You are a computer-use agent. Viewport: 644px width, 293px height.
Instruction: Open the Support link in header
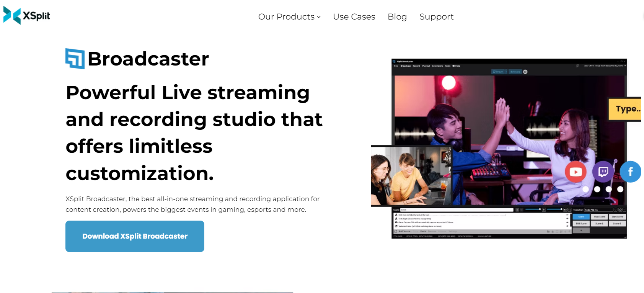437,17
